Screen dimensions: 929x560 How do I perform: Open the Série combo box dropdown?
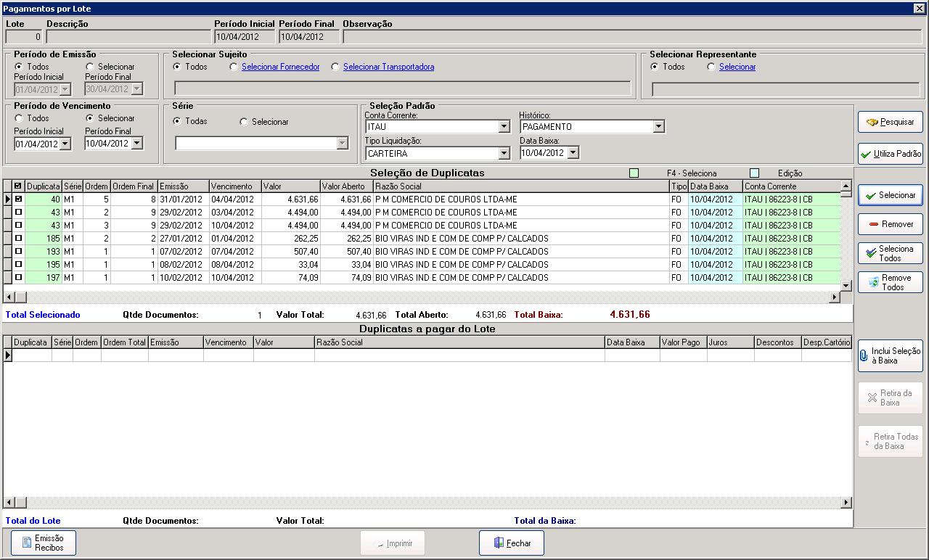point(343,144)
